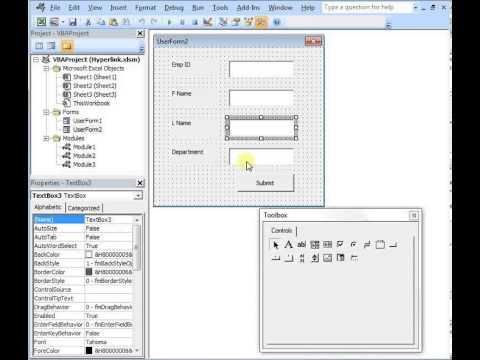Open the Tools menu
Screen dimensions: 480x360
coord(220,7)
